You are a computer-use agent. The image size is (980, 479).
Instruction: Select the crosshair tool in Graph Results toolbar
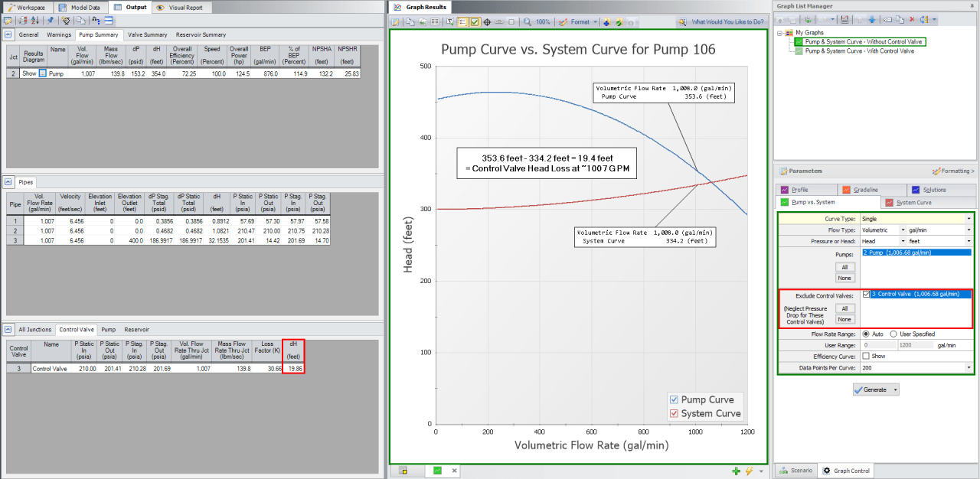click(x=487, y=22)
